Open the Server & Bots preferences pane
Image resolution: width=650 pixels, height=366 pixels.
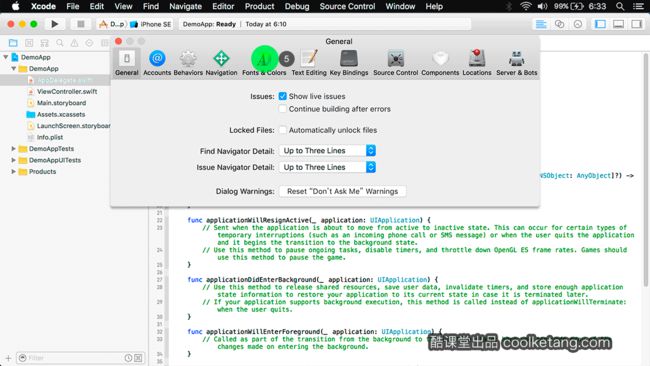click(x=517, y=63)
